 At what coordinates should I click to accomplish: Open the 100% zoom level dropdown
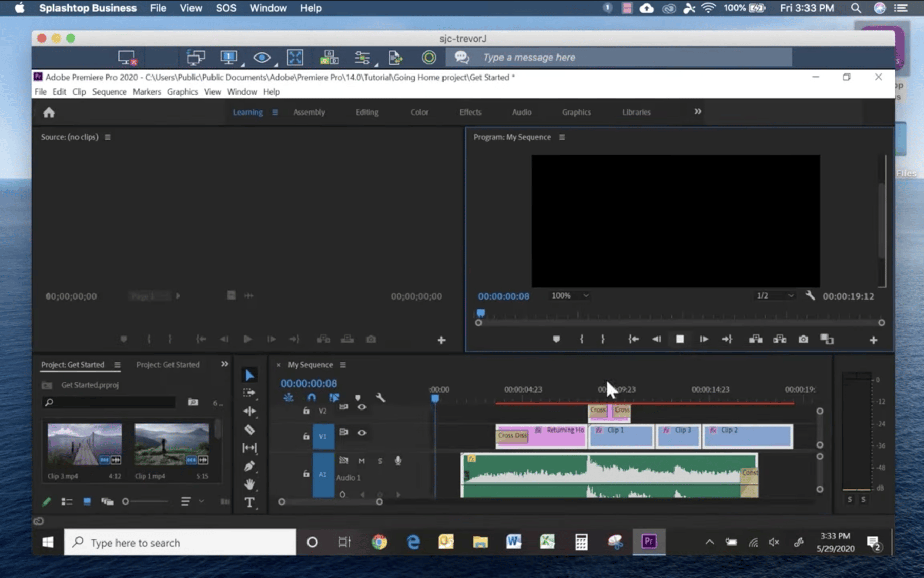570,295
